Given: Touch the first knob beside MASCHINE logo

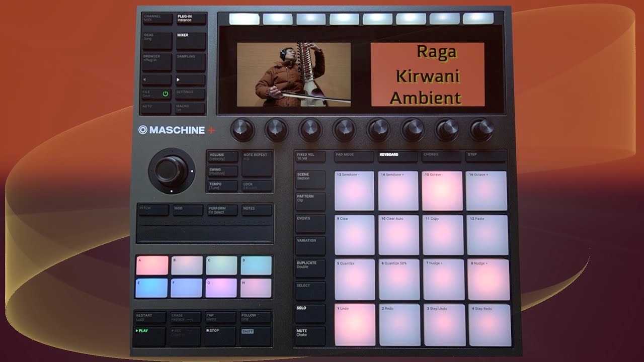Looking at the screenshot, I should (243, 129).
